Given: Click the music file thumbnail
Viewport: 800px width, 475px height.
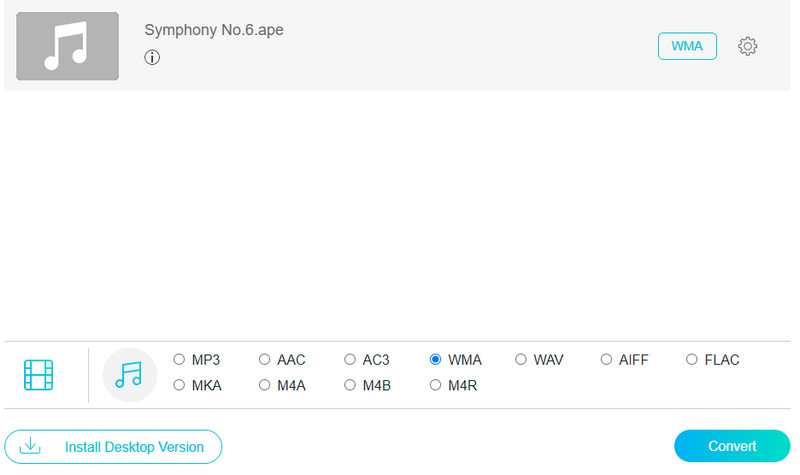Looking at the screenshot, I should (x=67, y=46).
